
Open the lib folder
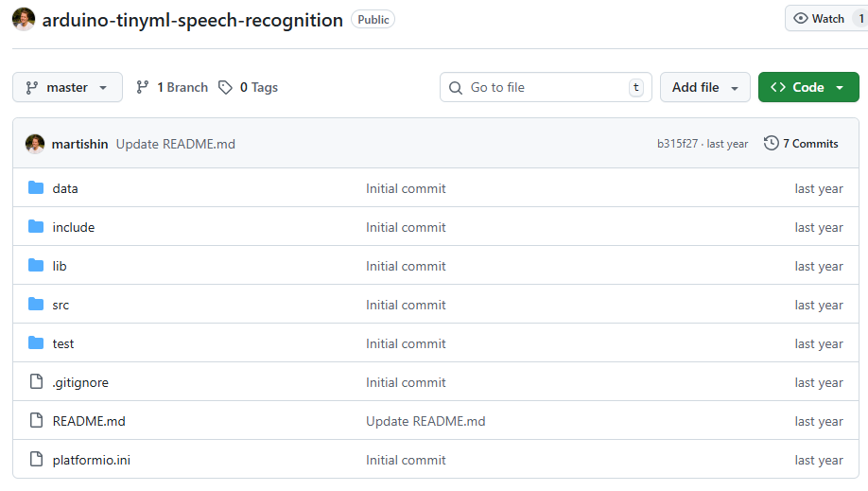pyautogui.click(x=60, y=266)
